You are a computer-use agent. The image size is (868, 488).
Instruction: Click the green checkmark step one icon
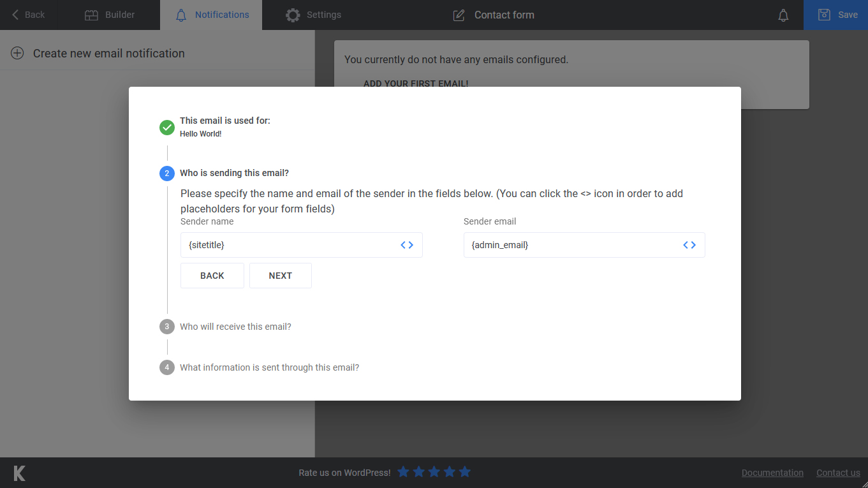(167, 128)
